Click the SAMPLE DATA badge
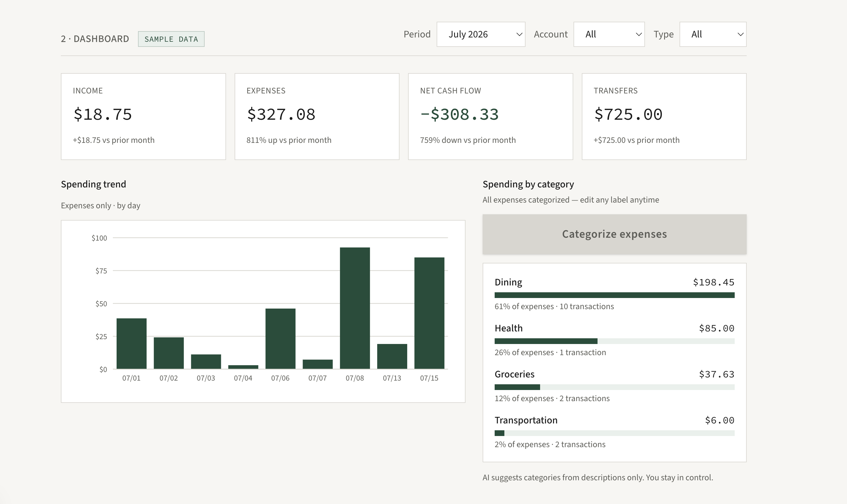The height and width of the screenshot is (504, 847). click(171, 39)
